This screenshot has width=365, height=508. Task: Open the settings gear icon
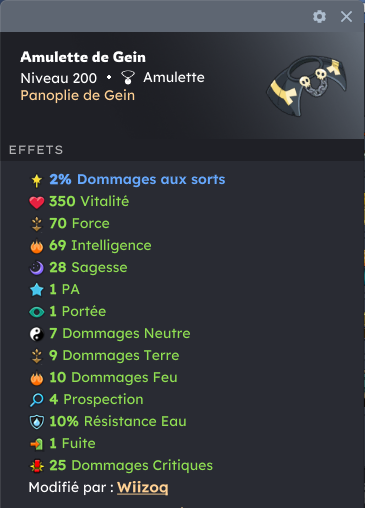(319, 16)
